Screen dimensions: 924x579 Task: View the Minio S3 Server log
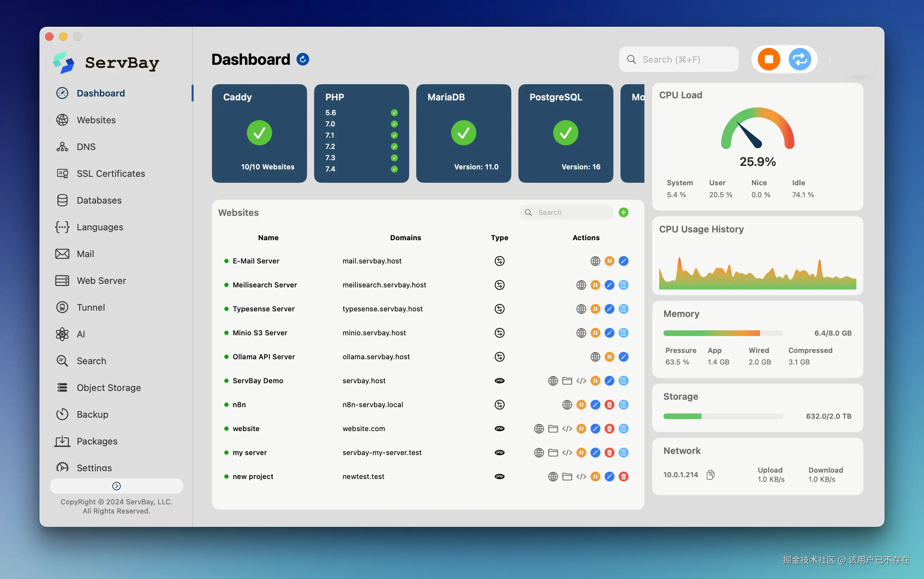[624, 333]
